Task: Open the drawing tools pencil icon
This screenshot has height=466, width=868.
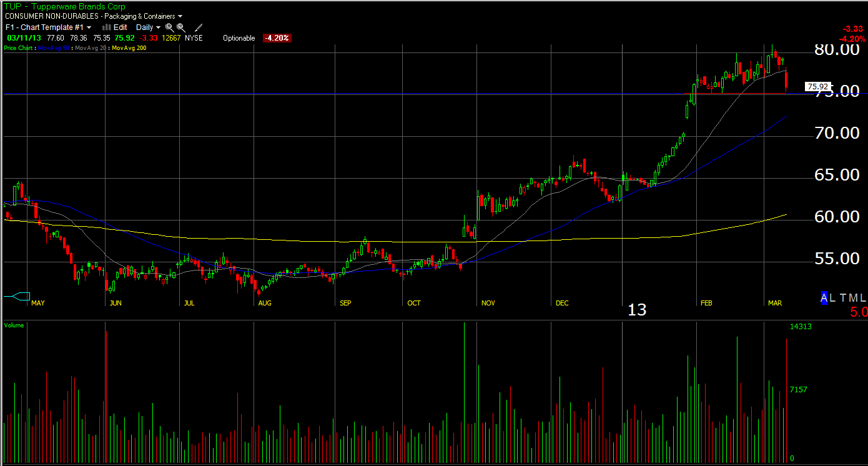Action: pyautogui.click(x=199, y=27)
